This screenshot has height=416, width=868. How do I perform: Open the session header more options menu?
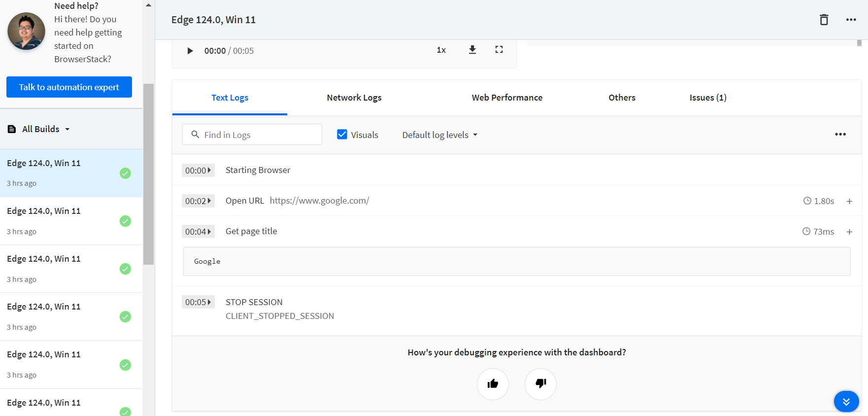click(x=851, y=20)
